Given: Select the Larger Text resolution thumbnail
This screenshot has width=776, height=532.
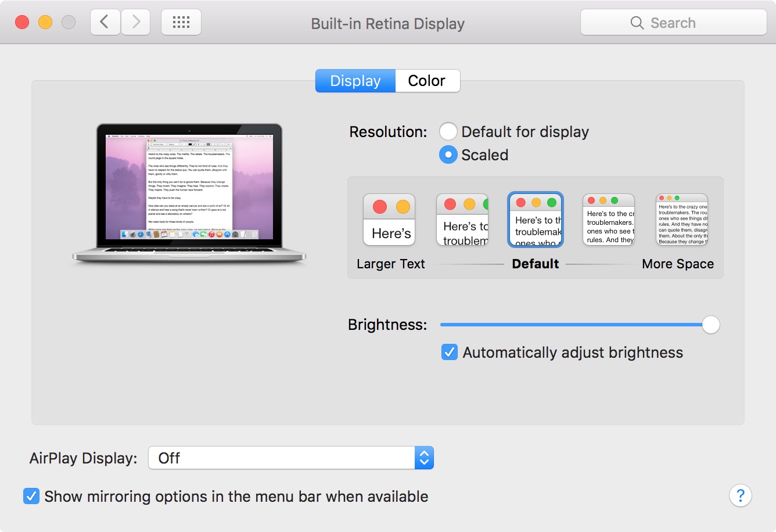Looking at the screenshot, I should [x=389, y=220].
